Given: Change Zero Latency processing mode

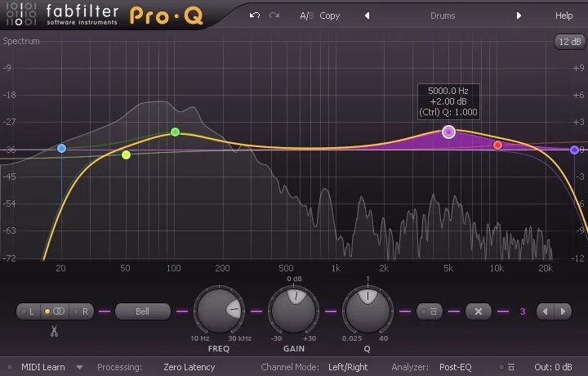Looking at the screenshot, I should coord(189,367).
